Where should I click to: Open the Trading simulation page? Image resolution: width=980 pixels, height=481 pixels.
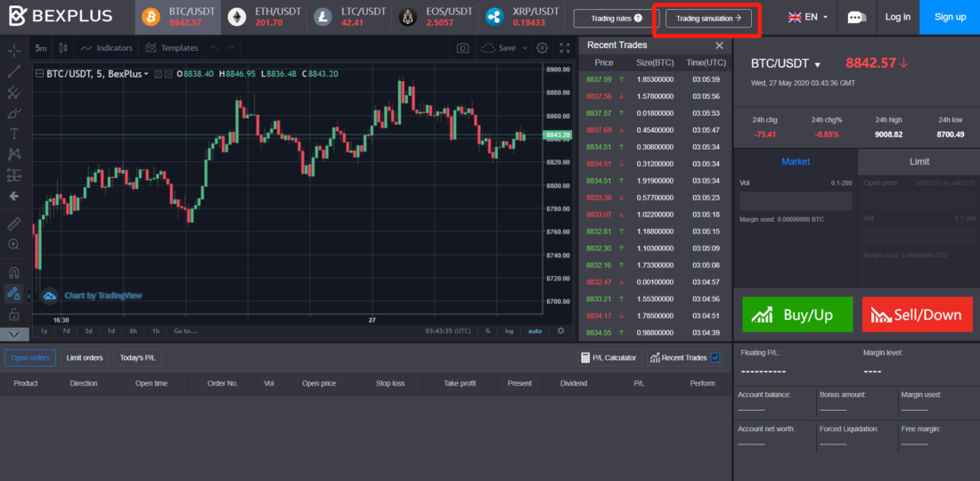coord(709,18)
